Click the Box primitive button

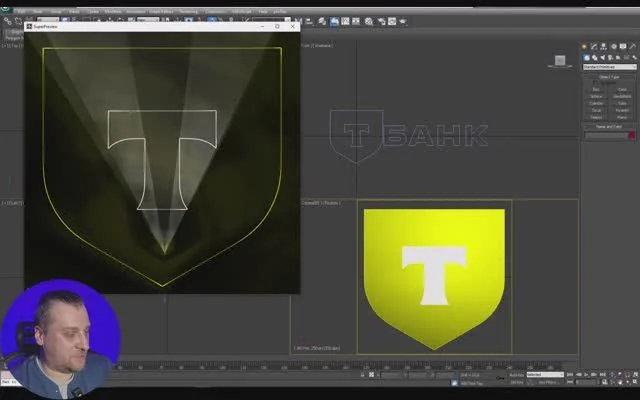point(596,89)
